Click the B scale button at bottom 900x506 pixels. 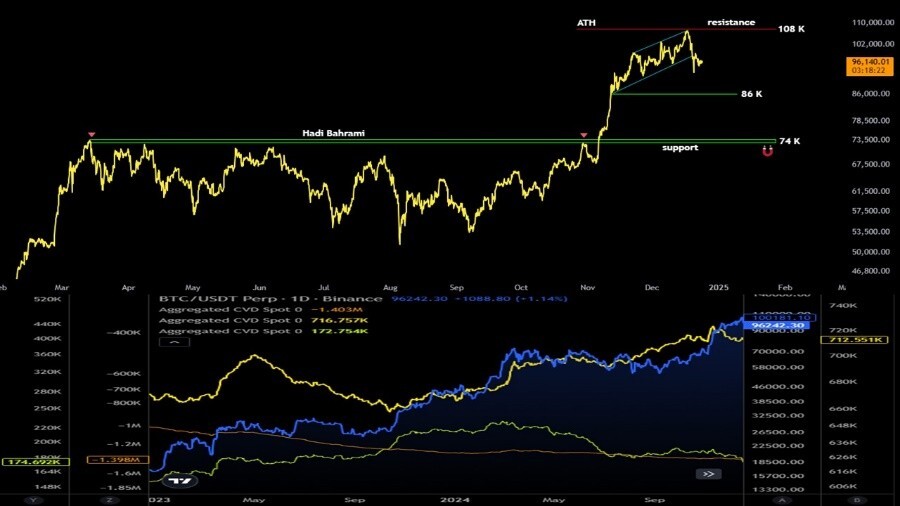tap(858, 500)
